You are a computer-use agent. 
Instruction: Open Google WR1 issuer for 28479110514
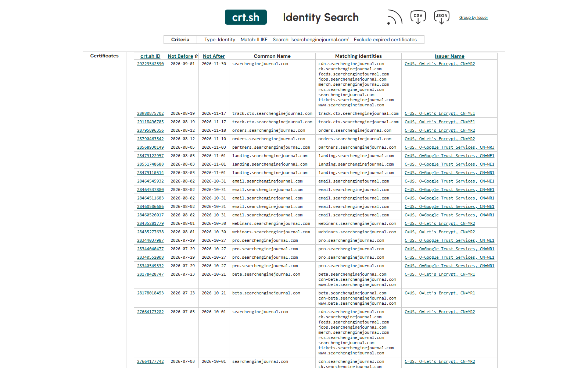tap(449, 173)
